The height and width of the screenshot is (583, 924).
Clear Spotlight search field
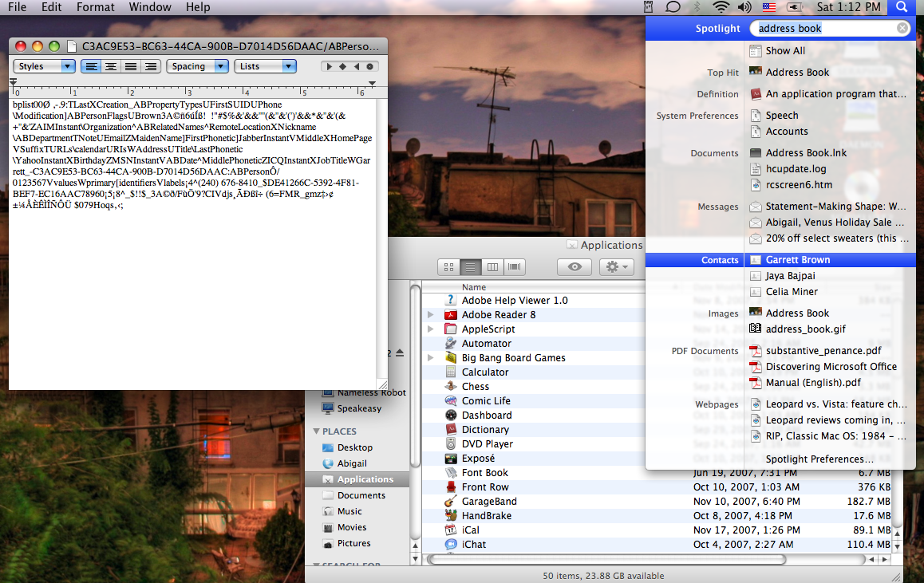902,28
